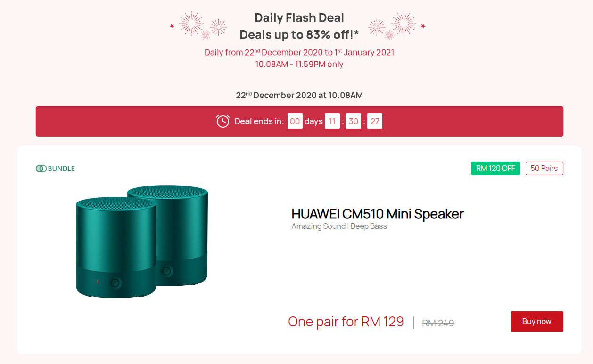This screenshot has height=364, width=593.
Task: Click the left fireworks decoration
Action: 198,25
